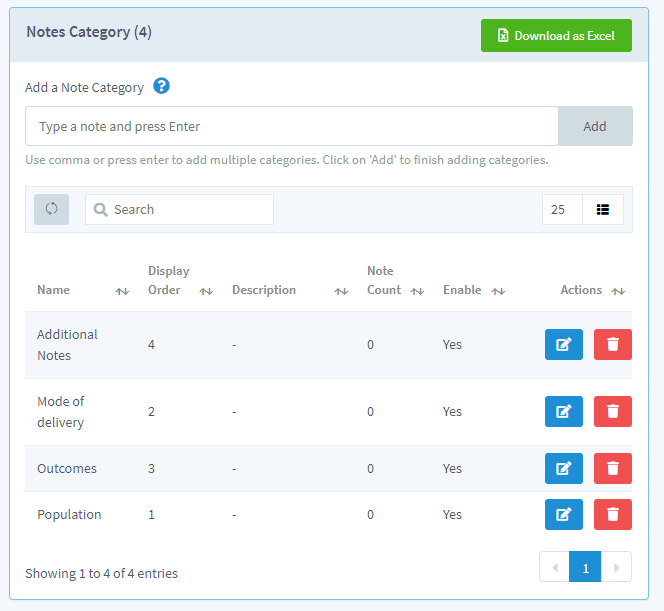Open help icon beside Add a Note Category
This screenshot has height=611, width=664.
(x=161, y=86)
